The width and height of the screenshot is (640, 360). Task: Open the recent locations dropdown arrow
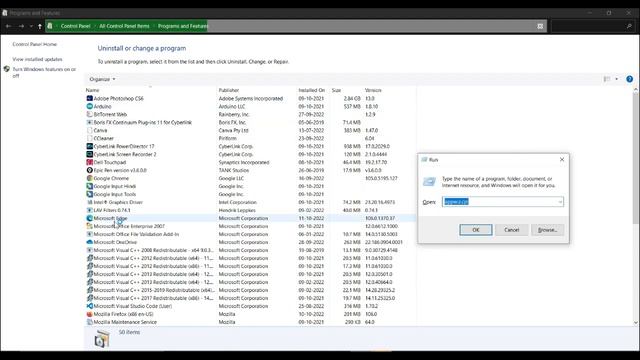(31, 26)
